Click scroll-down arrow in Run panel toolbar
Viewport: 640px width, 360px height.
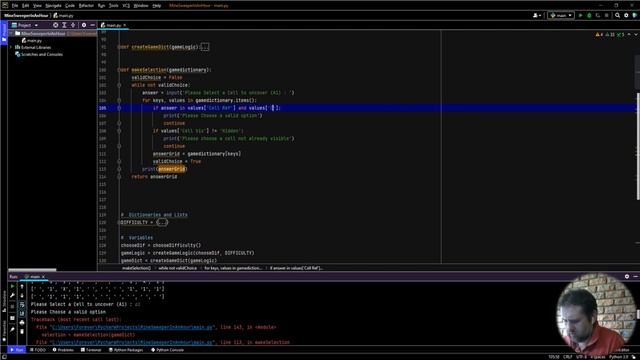tap(22, 295)
